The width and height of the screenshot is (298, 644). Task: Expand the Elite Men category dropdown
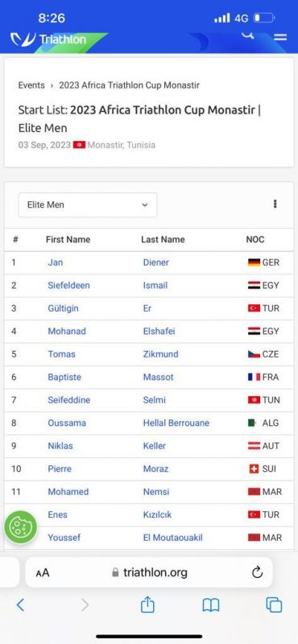(x=88, y=204)
